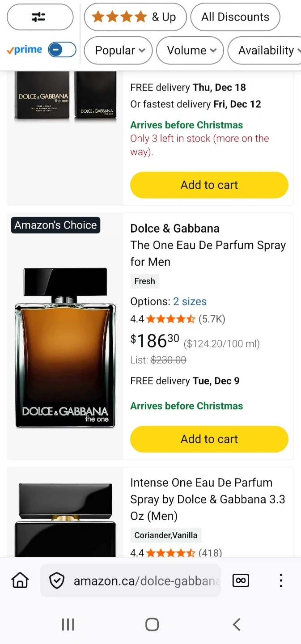Viewport: 301px width, 644px height.
Task: Tap the browser home icon
Action: (x=20, y=580)
